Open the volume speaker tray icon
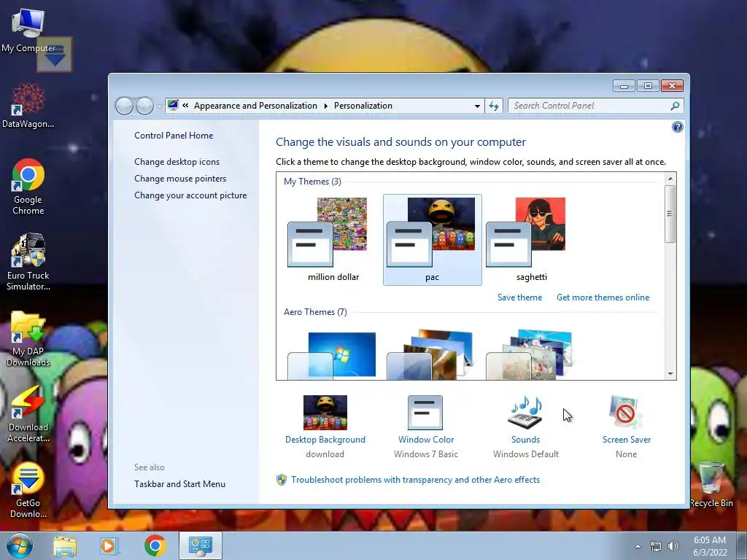This screenshot has width=747, height=560. tap(673, 546)
